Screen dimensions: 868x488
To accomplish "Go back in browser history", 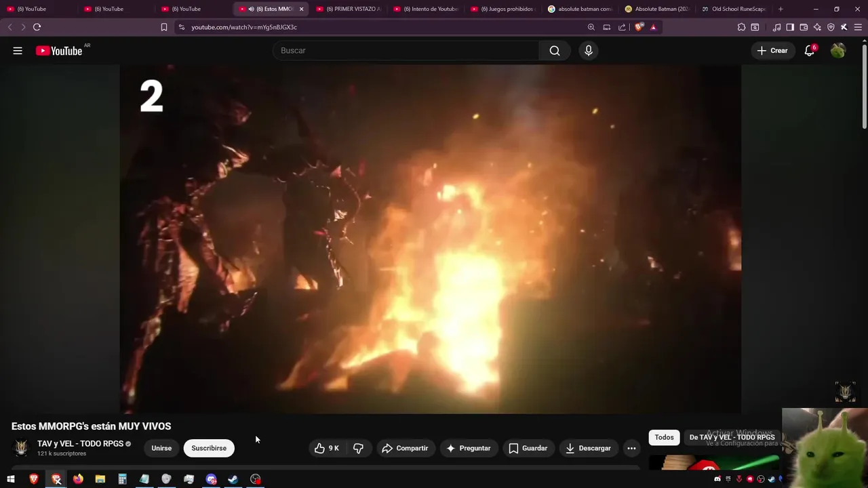I will coord(9,27).
